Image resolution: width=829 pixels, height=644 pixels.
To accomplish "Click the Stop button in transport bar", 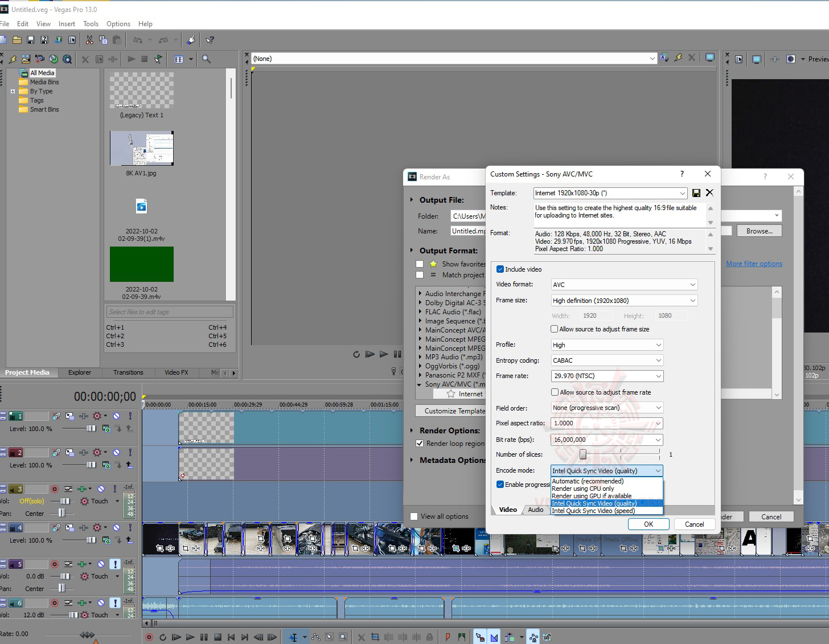I will pos(217,637).
